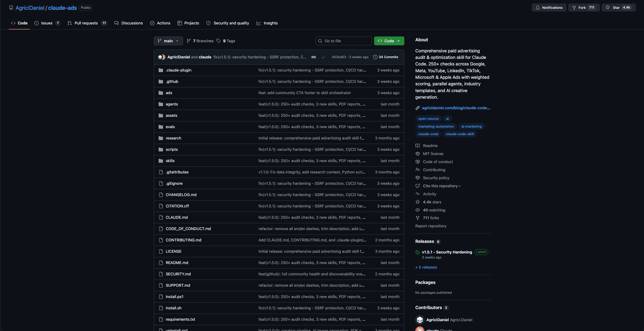Click the claude-code-skill topic tag
Screen dimensions: 644x331
click(459, 134)
